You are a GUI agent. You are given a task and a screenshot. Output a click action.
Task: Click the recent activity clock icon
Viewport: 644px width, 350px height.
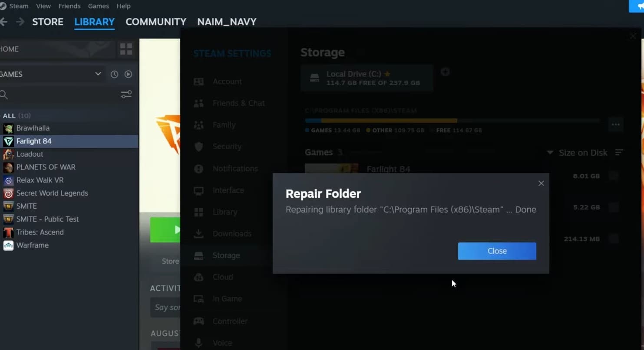coord(114,74)
